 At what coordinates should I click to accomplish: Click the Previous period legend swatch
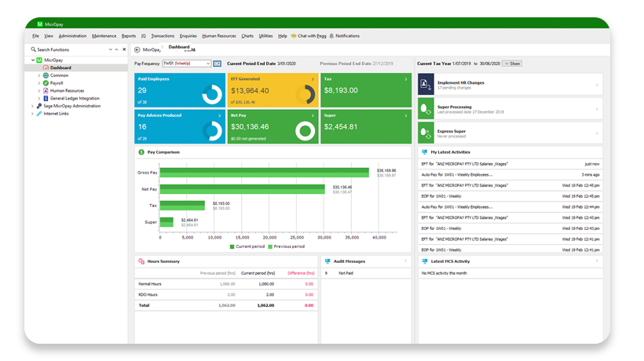(270, 247)
